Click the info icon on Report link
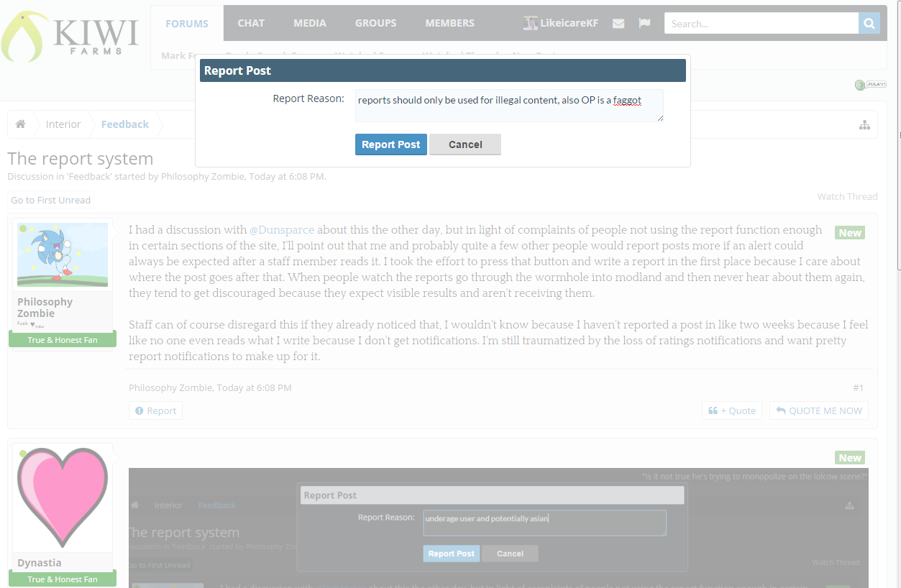The height and width of the screenshot is (588, 901). click(x=140, y=410)
